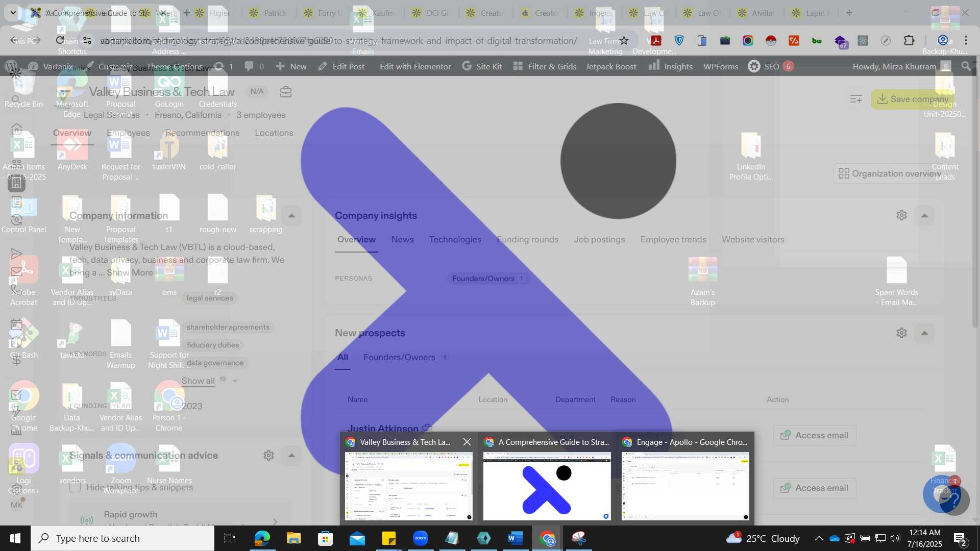The width and height of the screenshot is (980, 551).
Task: Open Insights in the admin bar
Action: click(x=671, y=66)
